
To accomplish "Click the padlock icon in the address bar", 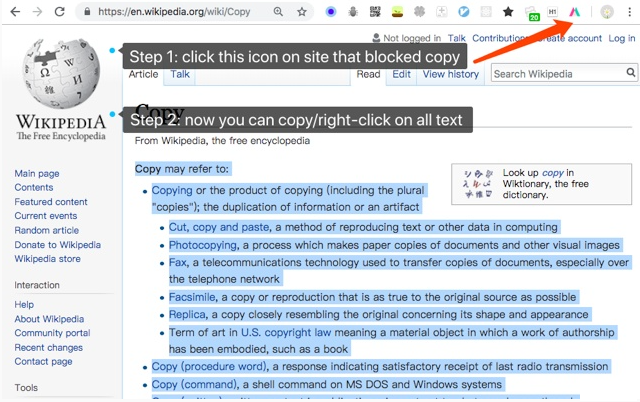I will 87,11.
